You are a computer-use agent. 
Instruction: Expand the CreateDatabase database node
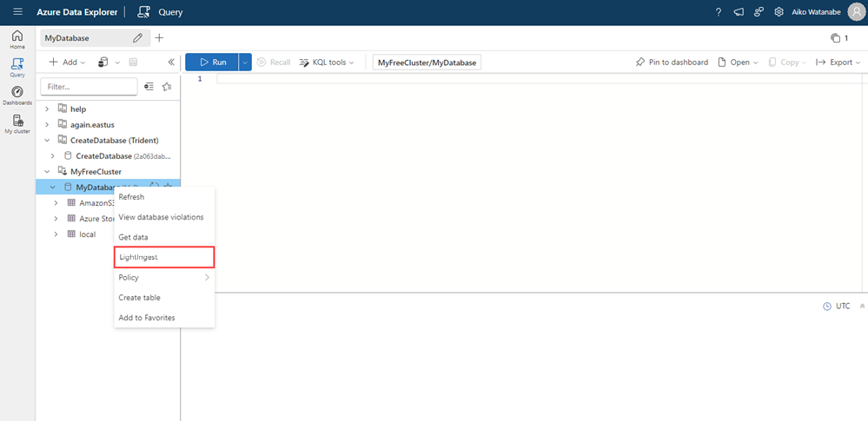click(53, 156)
